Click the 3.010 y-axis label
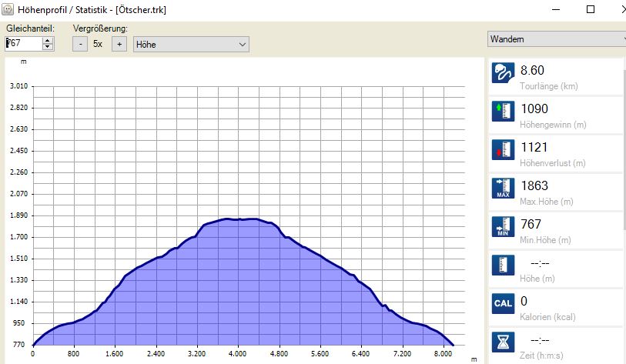 click(18, 86)
